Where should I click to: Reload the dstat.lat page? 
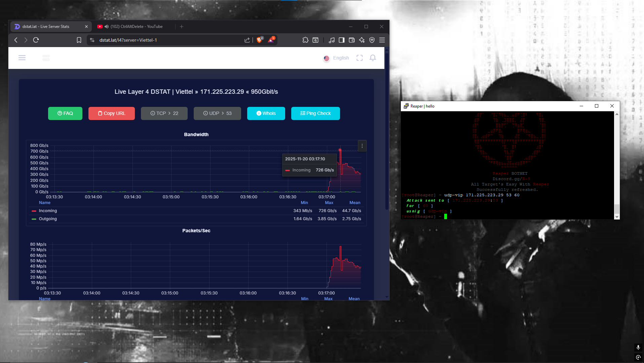(36, 40)
